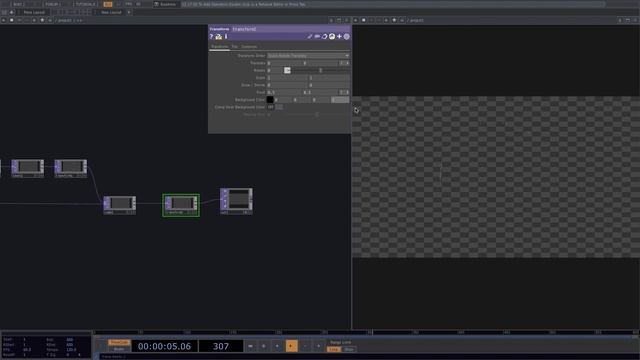The width and height of the screenshot is (640, 360).
Task: Click the language icon in the parameter header
Action: click(x=332, y=37)
